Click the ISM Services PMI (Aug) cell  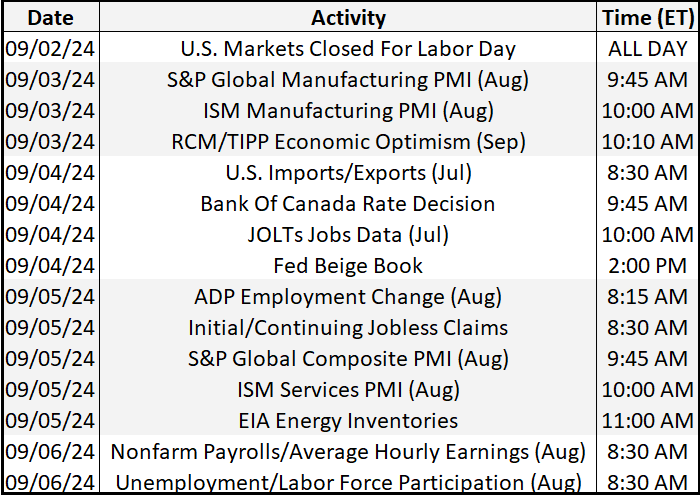(348, 389)
